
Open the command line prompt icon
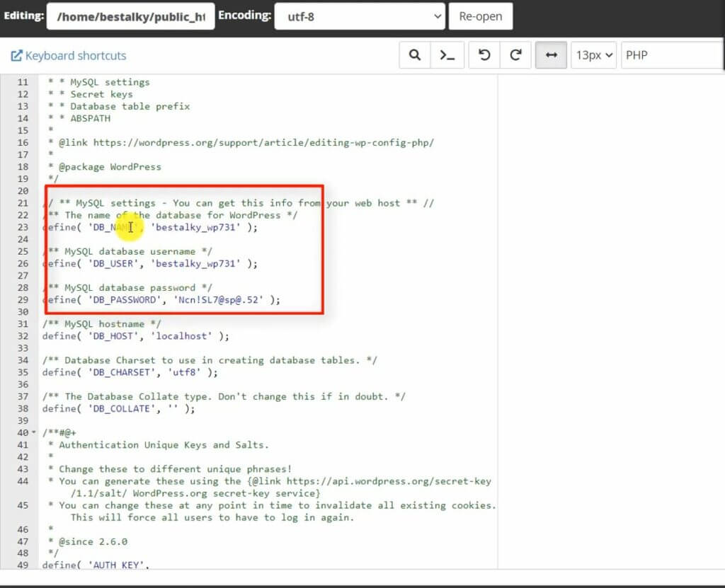pyautogui.click(x=447, y=55)
